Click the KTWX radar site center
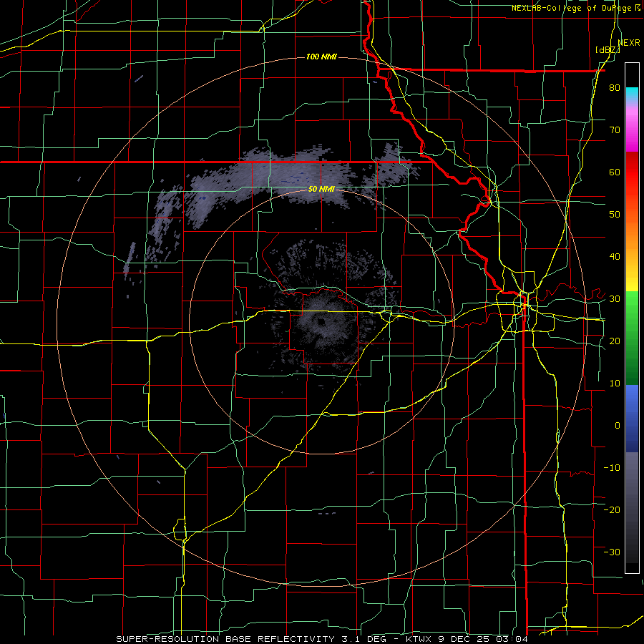Viewport: 644px width, 644px height. [x=321, y=321]
